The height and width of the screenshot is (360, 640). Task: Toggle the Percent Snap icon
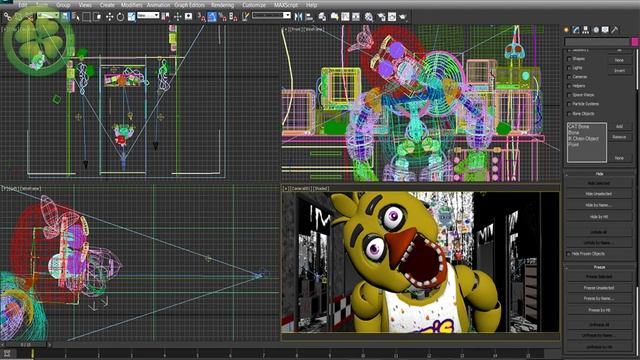point(222,17)
